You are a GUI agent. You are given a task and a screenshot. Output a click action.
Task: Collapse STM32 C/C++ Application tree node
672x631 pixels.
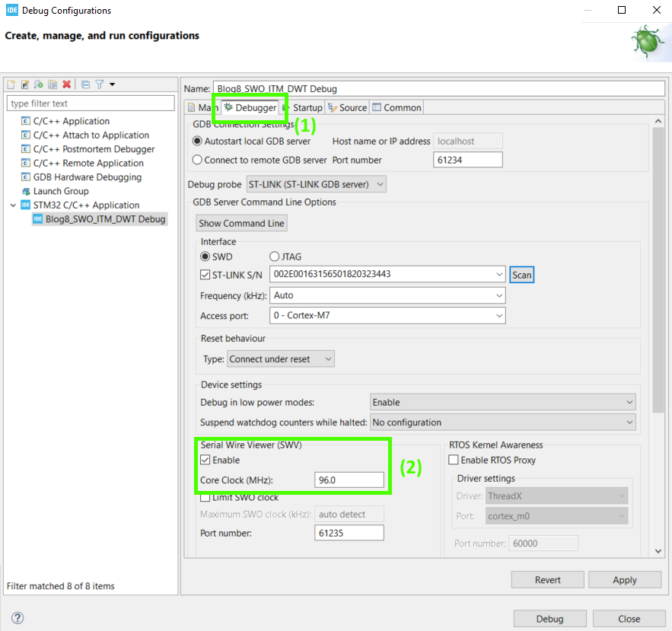(13, 206)
